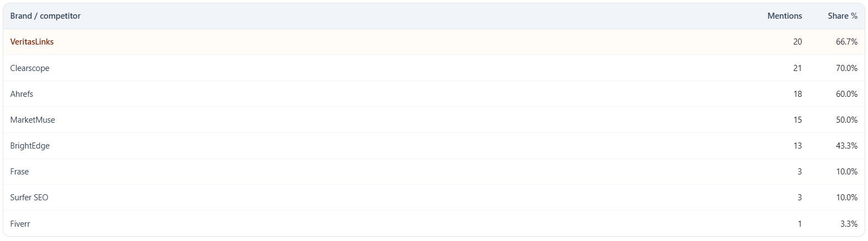Select the Clearscope competitor name
The height and width of the screenshot is (241, 868).
coord(30,68)
